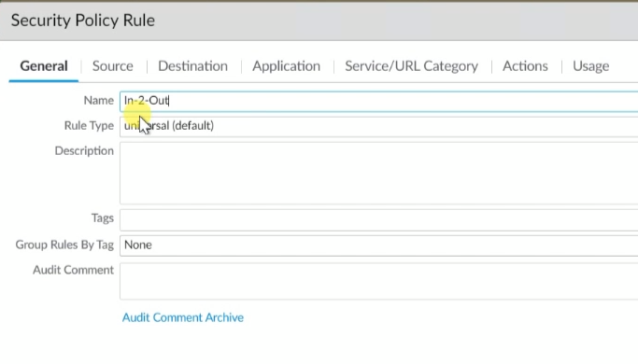This screenshot has height=364, width=638.
Task: Open the Rule Type dropdown
Action: pyautogui.click(x=379, y=126)
